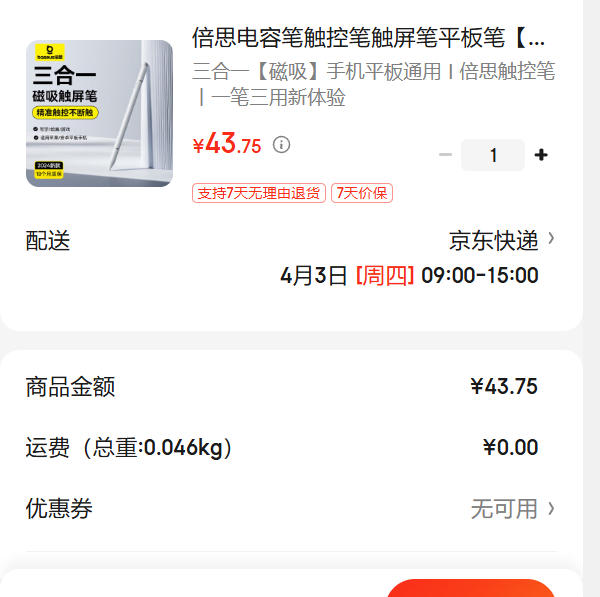Expand the chevron beside 无可用
600x597 pixels.
click(x=551, y=509)
